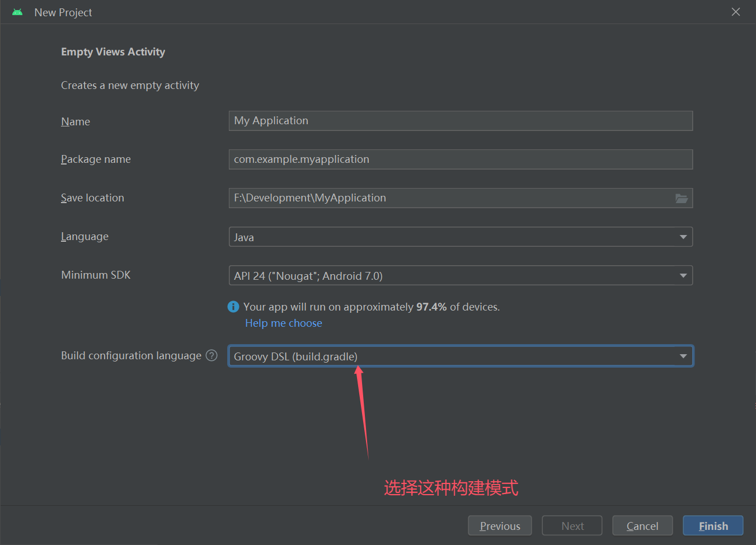Click the Minimum SDK dropdown arrow
The height and width of the screenshot is (545, 756).
point(683,275)
